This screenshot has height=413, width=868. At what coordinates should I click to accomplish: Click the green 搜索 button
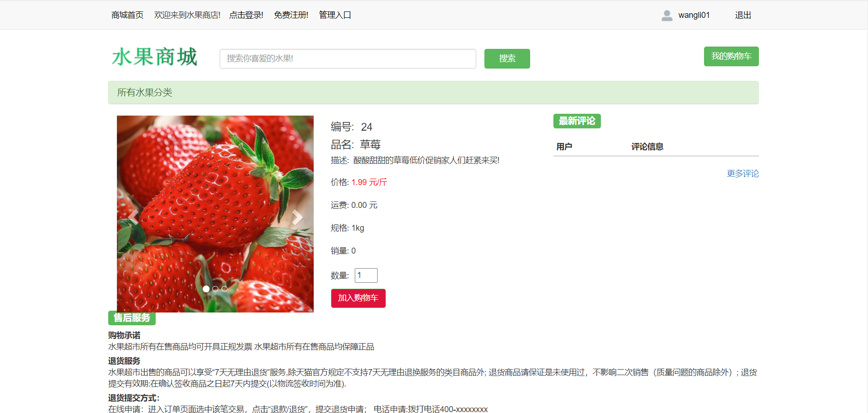point(507,58)
